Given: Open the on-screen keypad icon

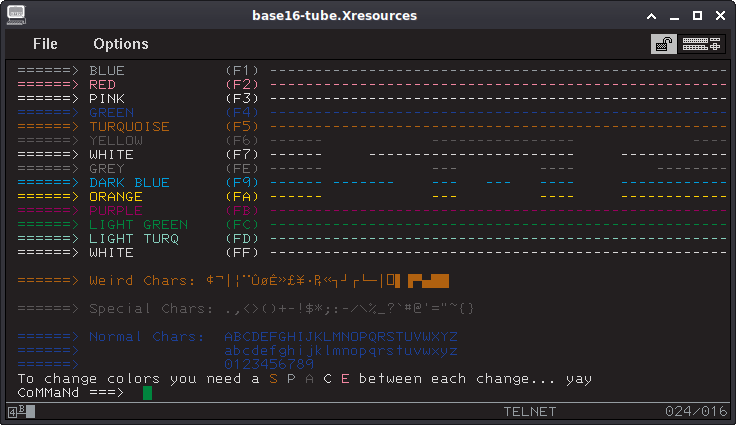Looking at the screenshot, I should point(701,44).
